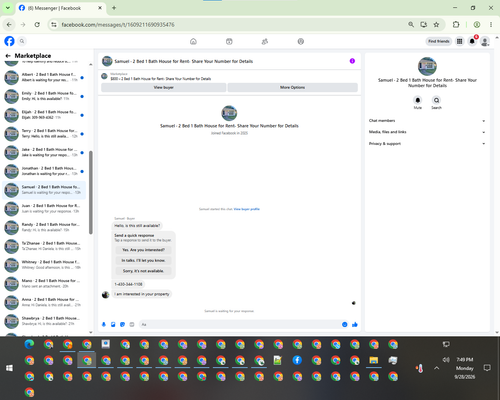Click the voice clip microphone icon
The image size is (500, 400).
(x=104, y=324)
